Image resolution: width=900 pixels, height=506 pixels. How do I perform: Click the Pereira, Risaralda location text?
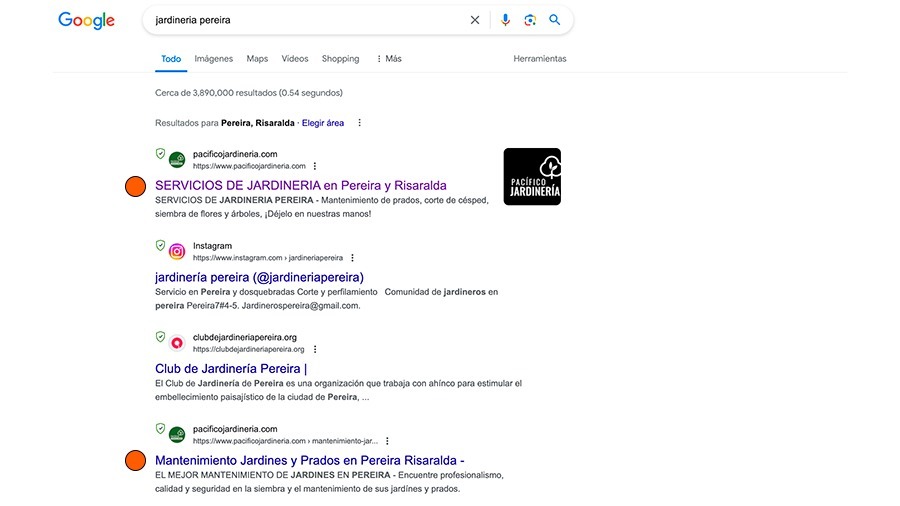coord(258,123)
